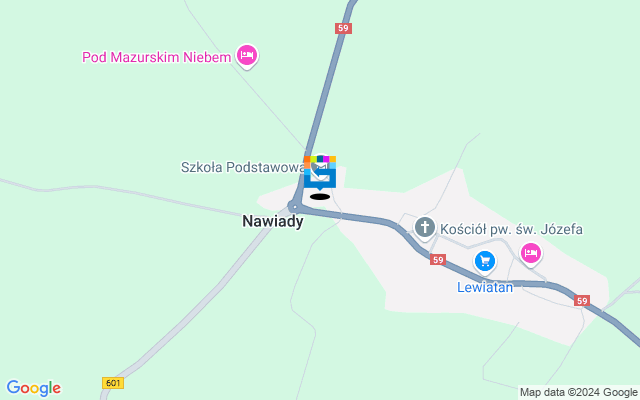Select the Kościół pw. św. Józefa label
640x400 pixels.
coord(511,229)
